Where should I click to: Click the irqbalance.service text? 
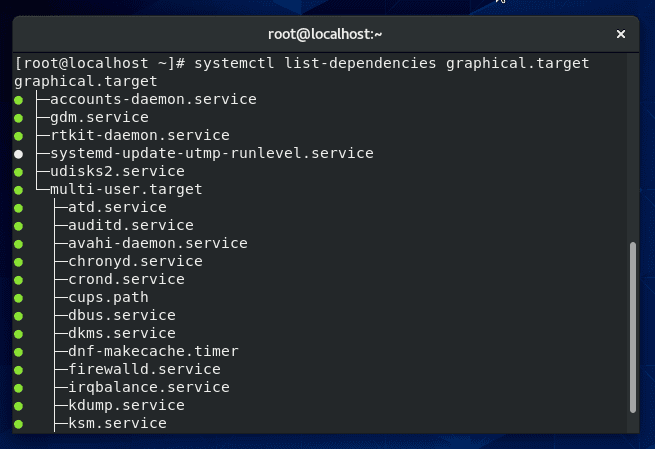149,387
